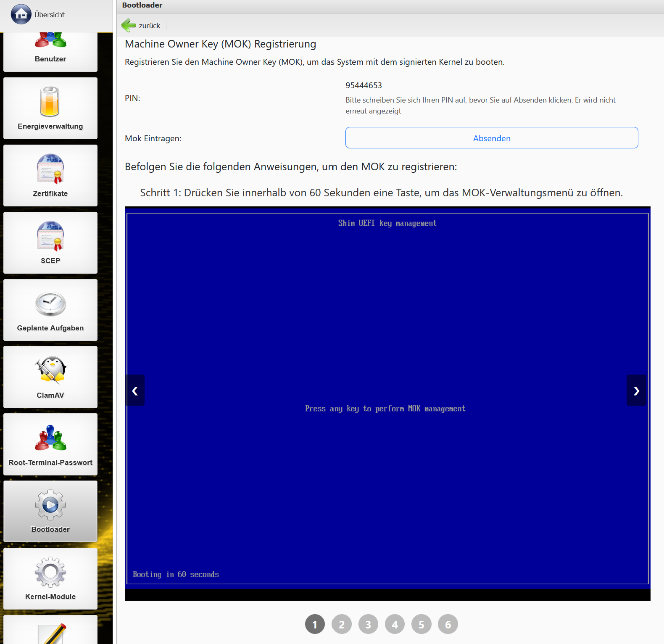Open the Energieverwaltung battery icon
This screenshot has height=644, width=664.
(x=50, y=102)
